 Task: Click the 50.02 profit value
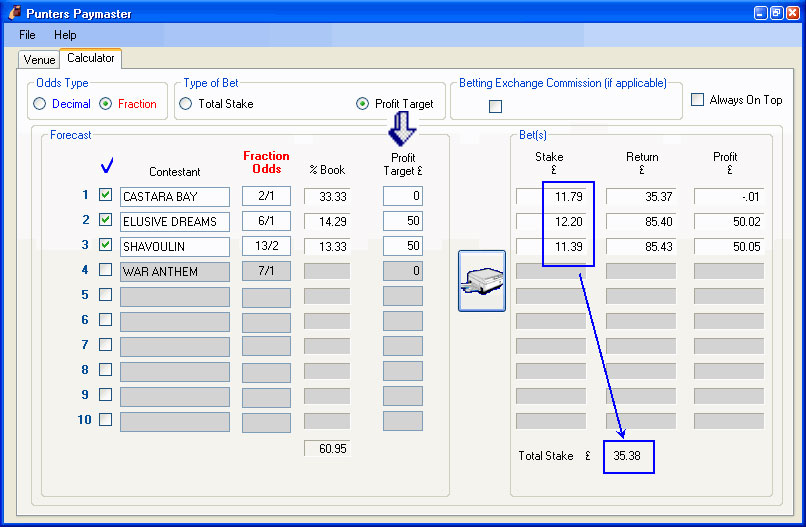click(729, 222)
